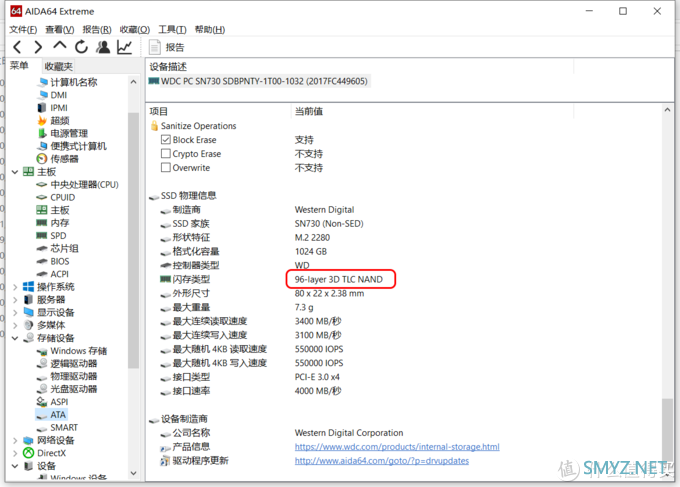Collapse the 存储设备 storage category
Screen dimensions: 680x487
coord(15,338)
